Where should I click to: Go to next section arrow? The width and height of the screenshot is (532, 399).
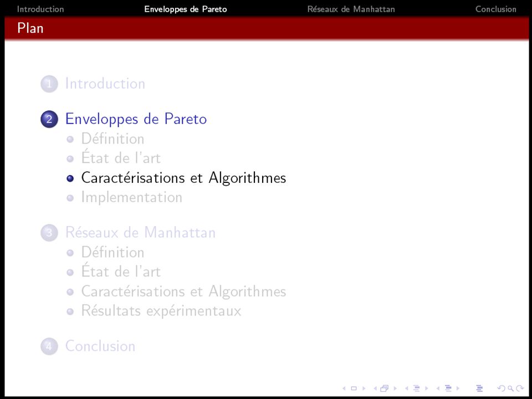click(x=458, y=388)
